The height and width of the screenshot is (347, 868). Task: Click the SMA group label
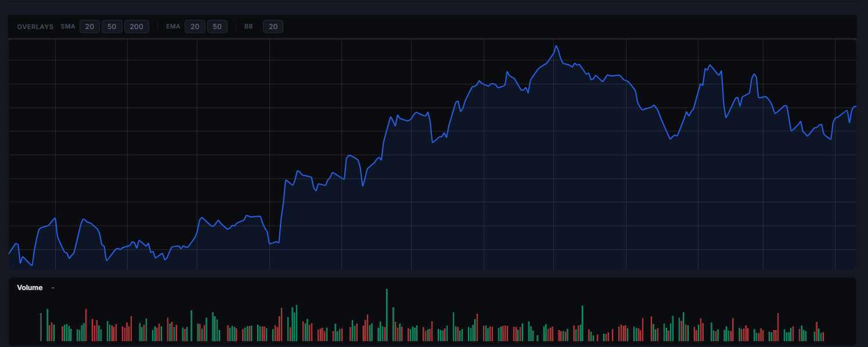(68, 27)
